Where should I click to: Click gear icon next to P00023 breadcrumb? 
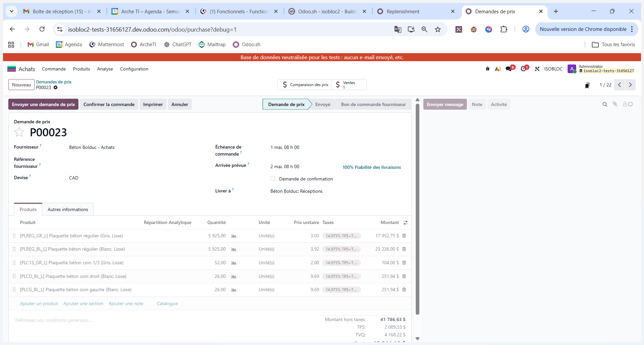coord(55,87)
